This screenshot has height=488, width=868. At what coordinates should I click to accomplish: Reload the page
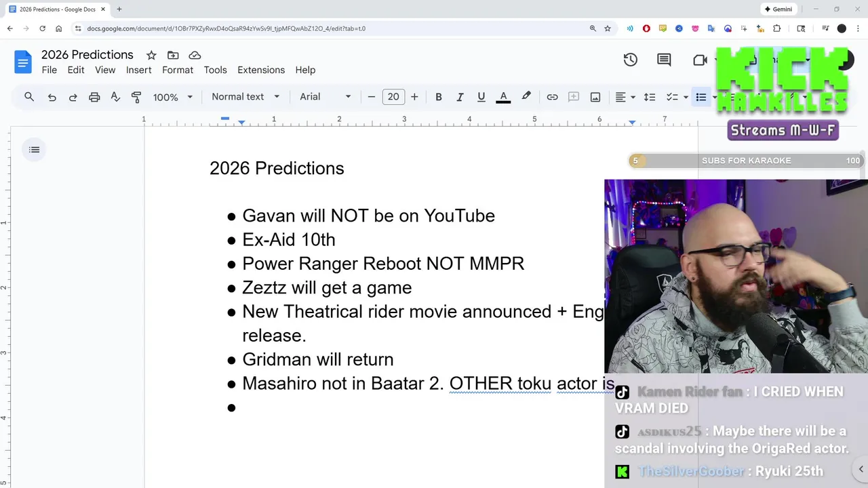[42, 28]
